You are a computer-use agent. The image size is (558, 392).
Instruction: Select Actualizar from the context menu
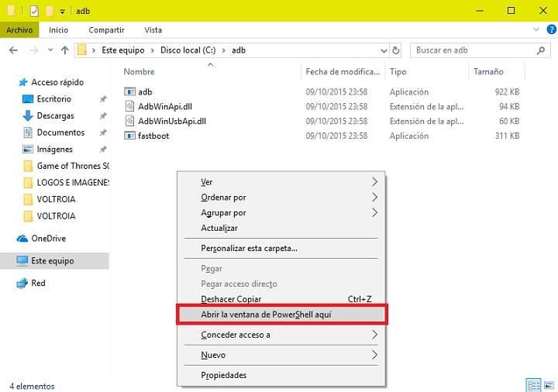tap(281, 228)
